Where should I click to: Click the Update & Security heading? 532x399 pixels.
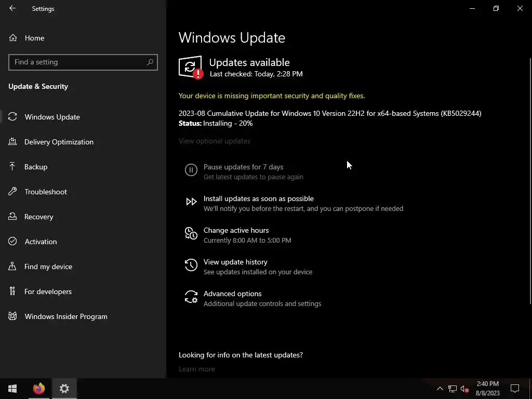(x=38, y=86)
